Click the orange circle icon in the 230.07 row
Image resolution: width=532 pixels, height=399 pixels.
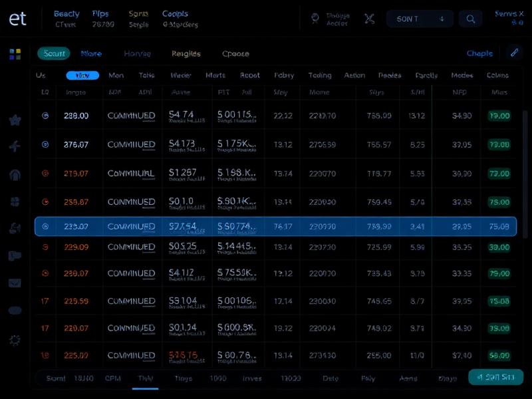pos(45,273)
